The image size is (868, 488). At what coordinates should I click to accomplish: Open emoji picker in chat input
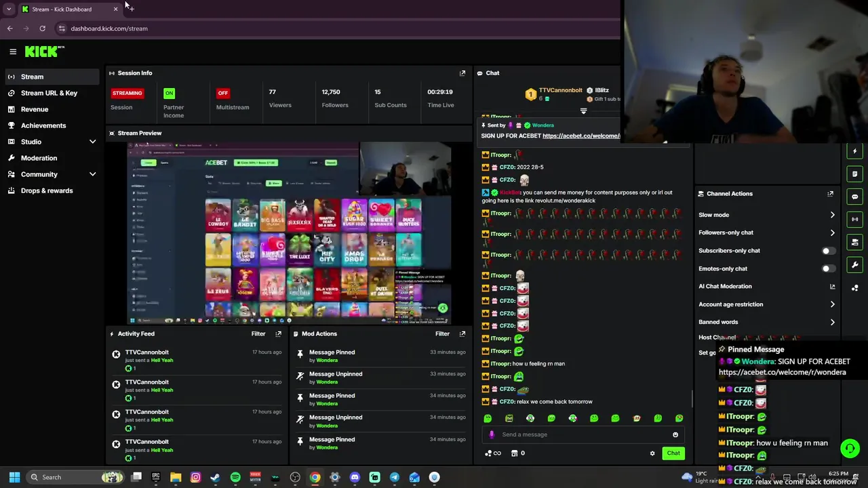pos(675,435)
